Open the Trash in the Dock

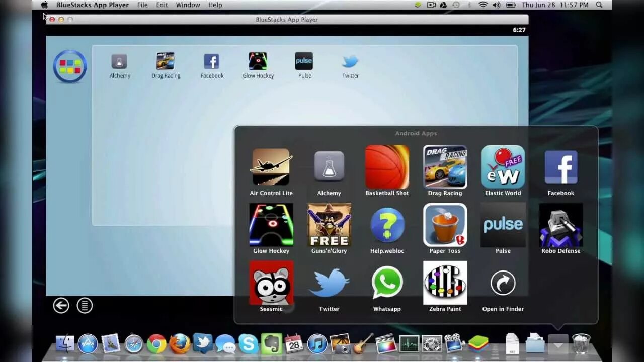tap(581, 343)
